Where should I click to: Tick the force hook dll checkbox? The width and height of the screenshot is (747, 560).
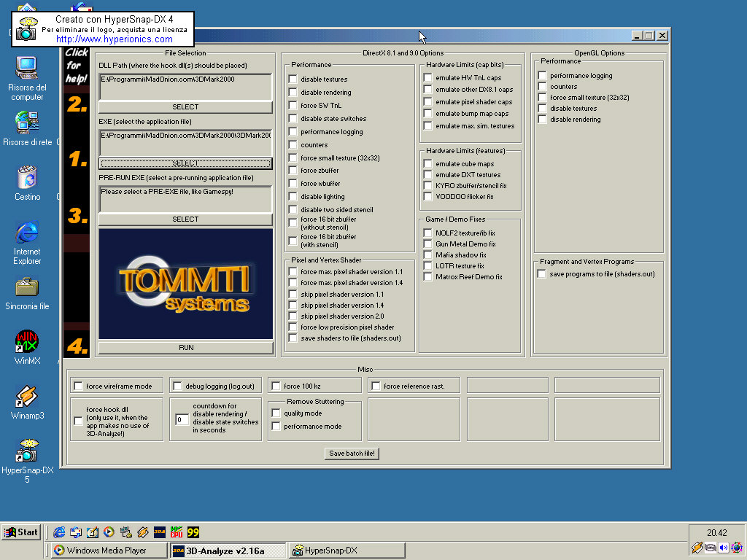78,421
